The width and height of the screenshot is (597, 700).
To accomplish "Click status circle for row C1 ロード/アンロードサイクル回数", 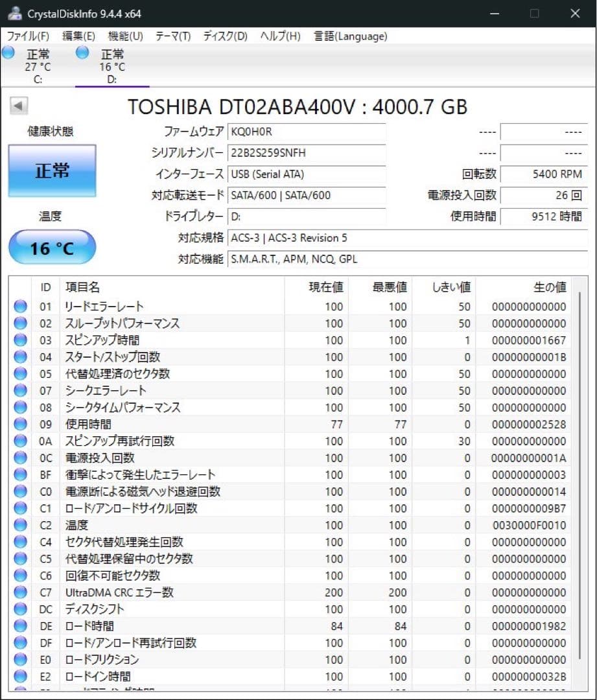I will pos(21,508).
